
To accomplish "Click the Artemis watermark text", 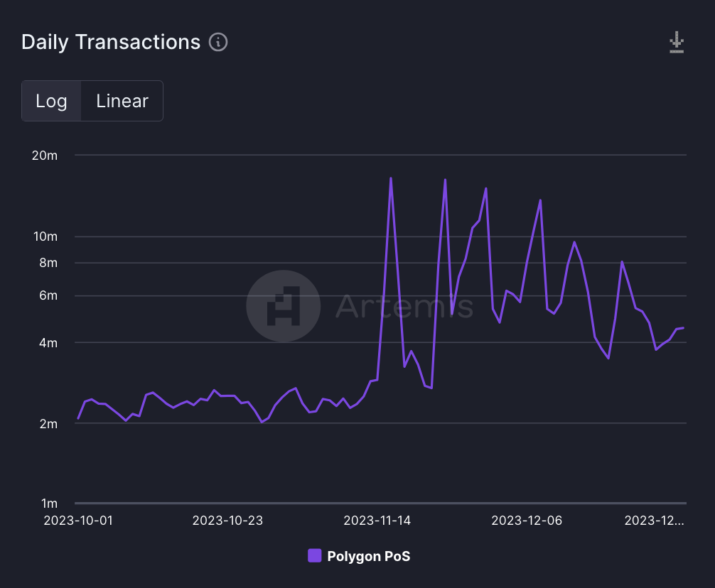I will coord(404,306).
